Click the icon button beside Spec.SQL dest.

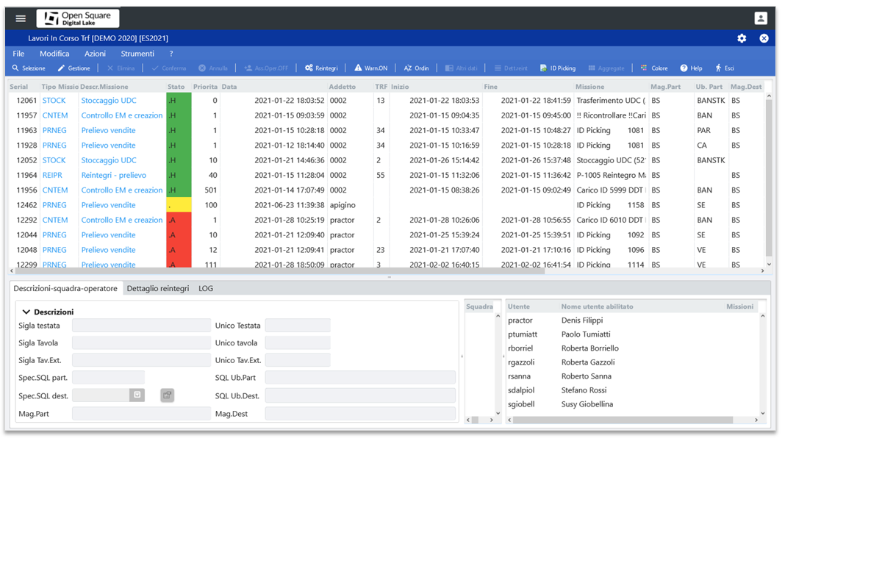[x=168, y=395]
